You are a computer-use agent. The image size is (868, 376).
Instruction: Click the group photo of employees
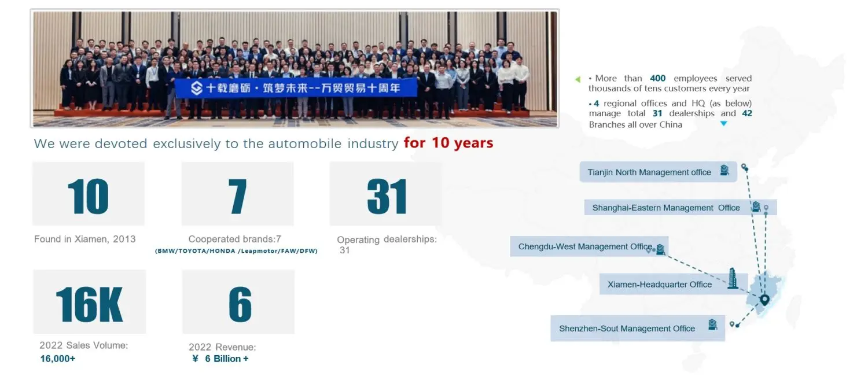click(295, 68)
